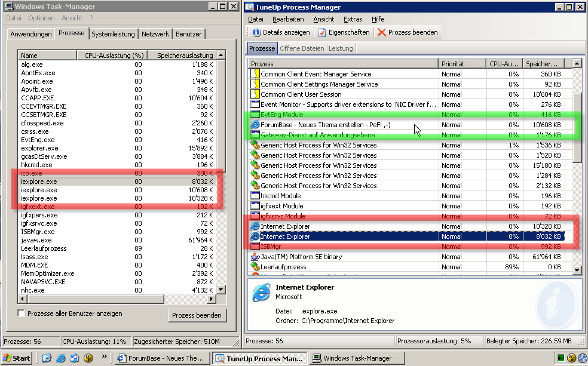This screenshot has width=588, height=366.
Task: Select cfosspeed.exe row in Task-Manager
Action: (x=117, y=123)
